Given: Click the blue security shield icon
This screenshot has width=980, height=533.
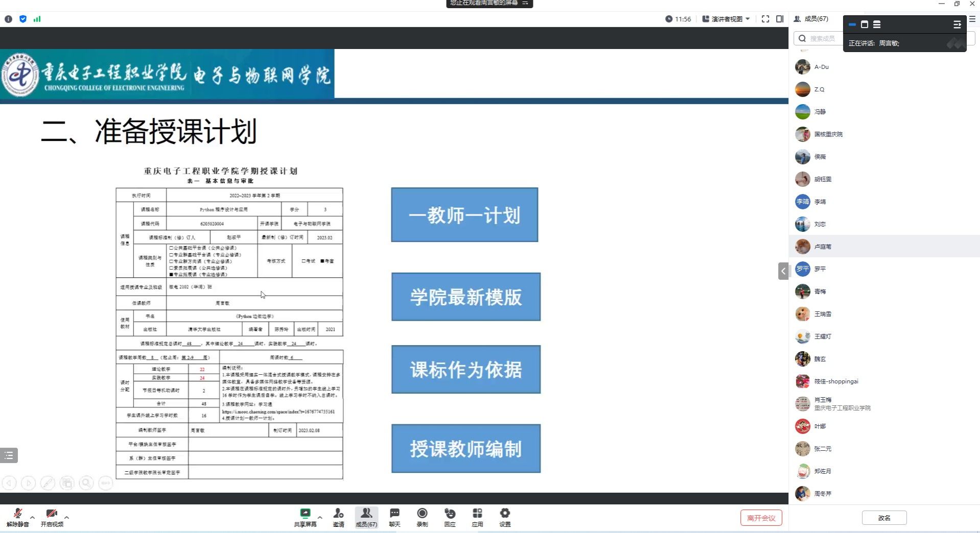Looking at the screenshot, I should click(x=23, y=19).
